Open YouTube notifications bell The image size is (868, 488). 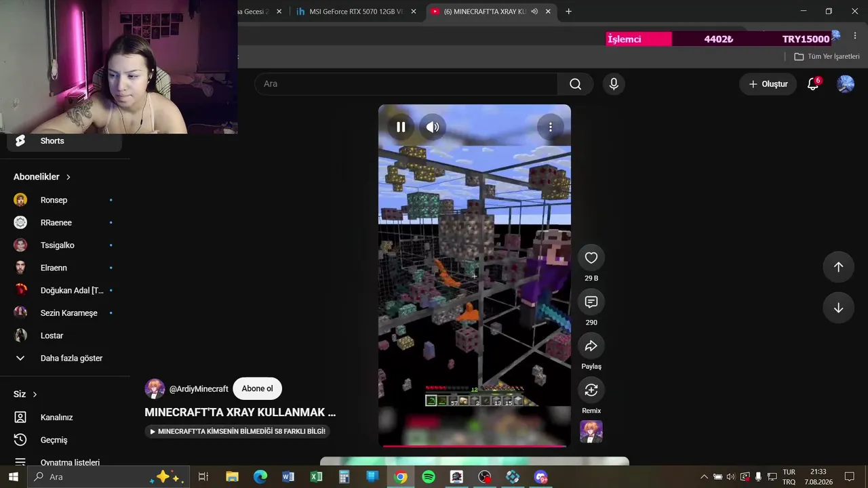click(x=813, y=84)
